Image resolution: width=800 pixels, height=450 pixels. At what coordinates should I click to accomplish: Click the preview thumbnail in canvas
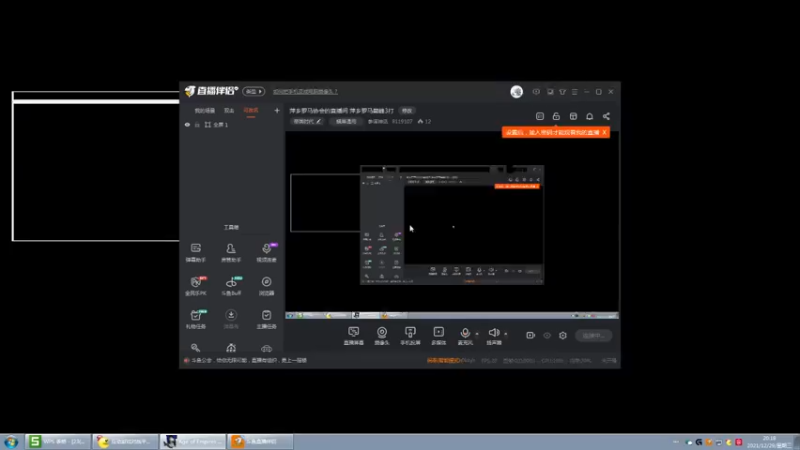[452, 224]
